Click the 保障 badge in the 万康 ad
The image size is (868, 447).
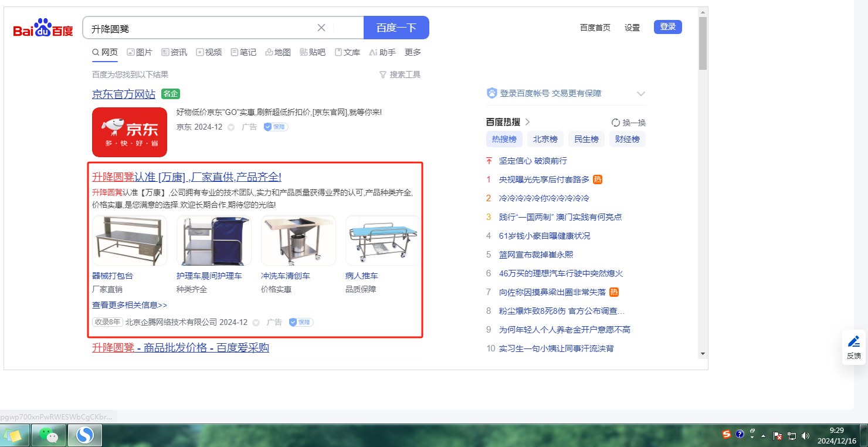click(301, 322)
